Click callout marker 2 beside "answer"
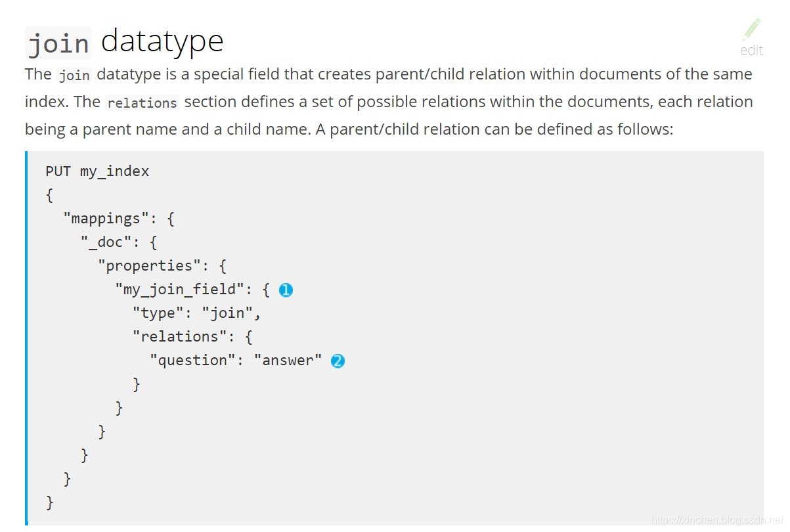This screenshot has width=790, height=532. click(x=338, y=361)
